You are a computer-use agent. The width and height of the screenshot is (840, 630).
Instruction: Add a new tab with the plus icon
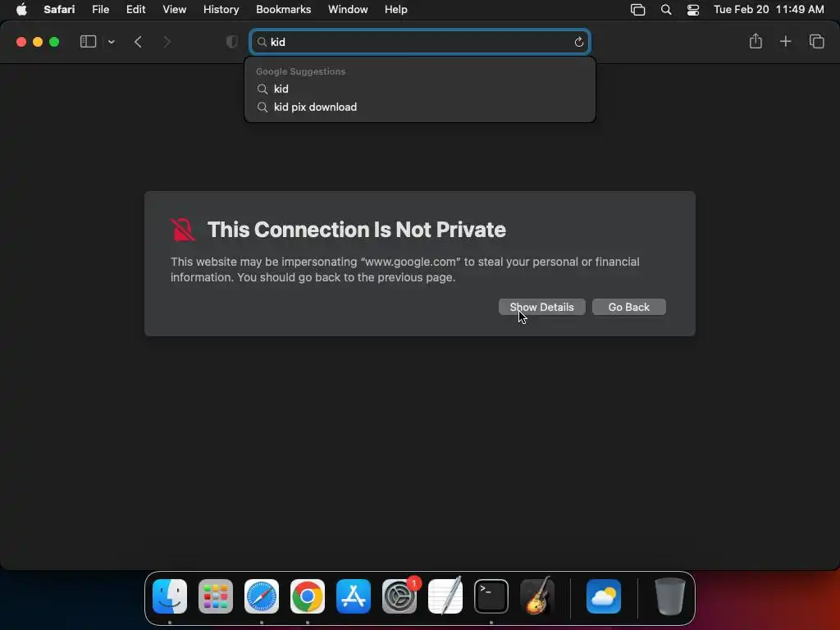[785, 41]
